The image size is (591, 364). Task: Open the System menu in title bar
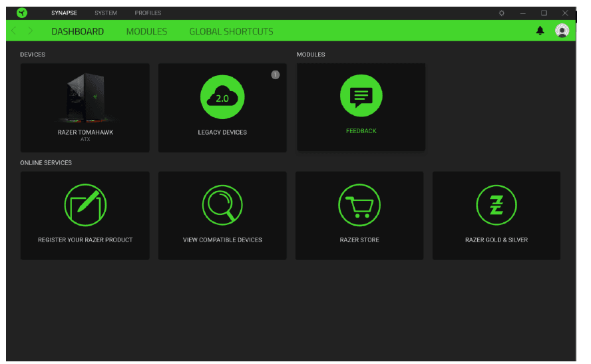(105, 13)
